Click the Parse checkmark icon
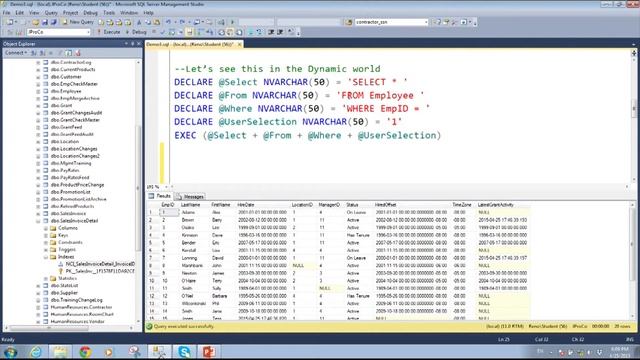The width and height of the screenshot is (640, 360). coord(162,32)
